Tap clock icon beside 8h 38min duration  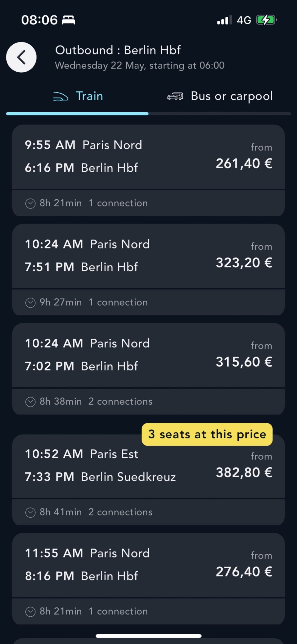pos(30,402)
